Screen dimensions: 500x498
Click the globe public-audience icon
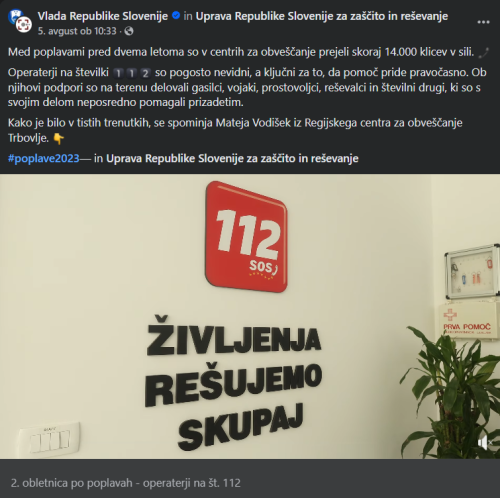tap(129, 31)
